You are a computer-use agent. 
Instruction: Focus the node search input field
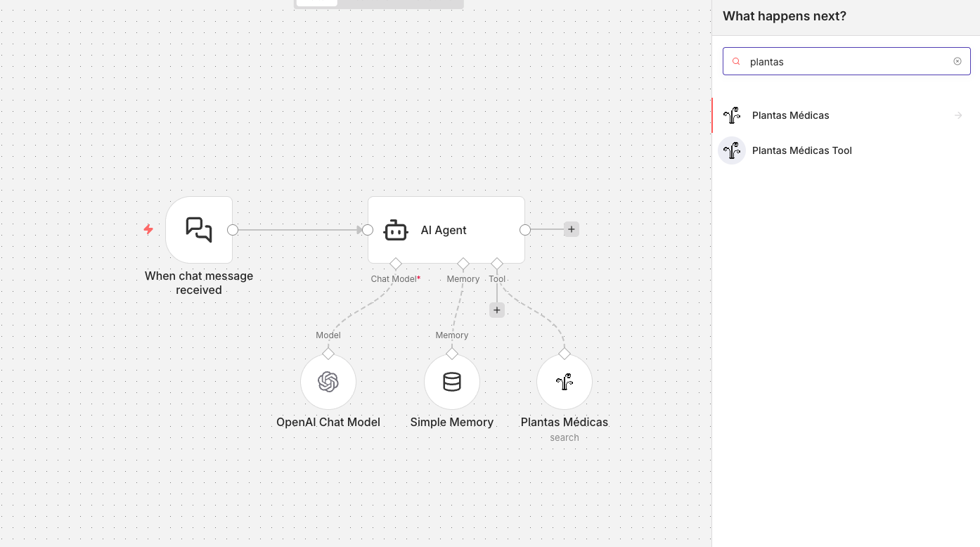coord(846,61)
